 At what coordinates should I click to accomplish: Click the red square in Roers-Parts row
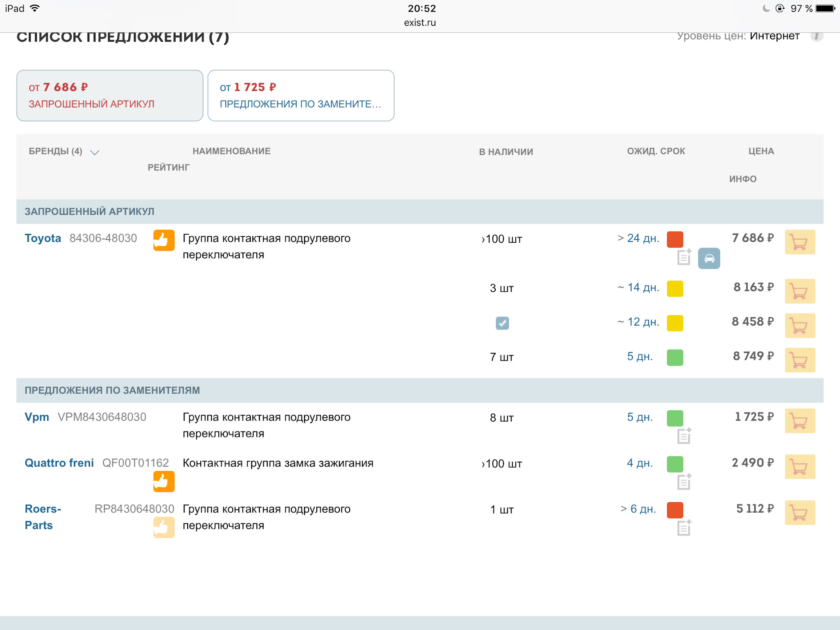(675, 510)
